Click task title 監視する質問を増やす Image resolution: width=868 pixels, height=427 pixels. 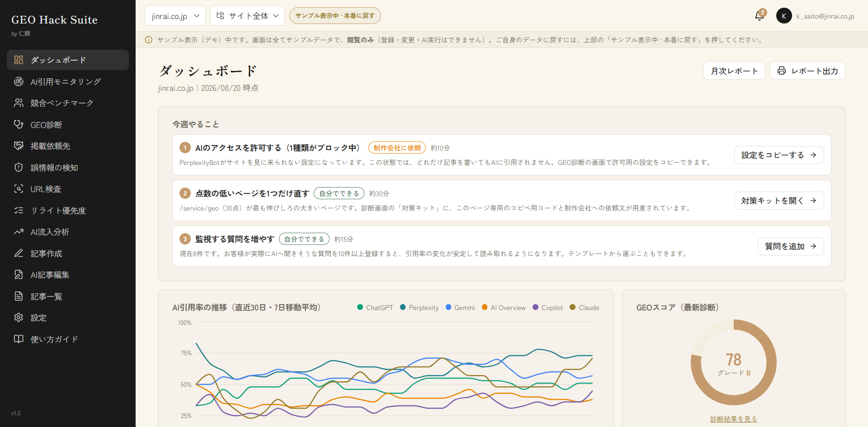(x=235, y=239)
